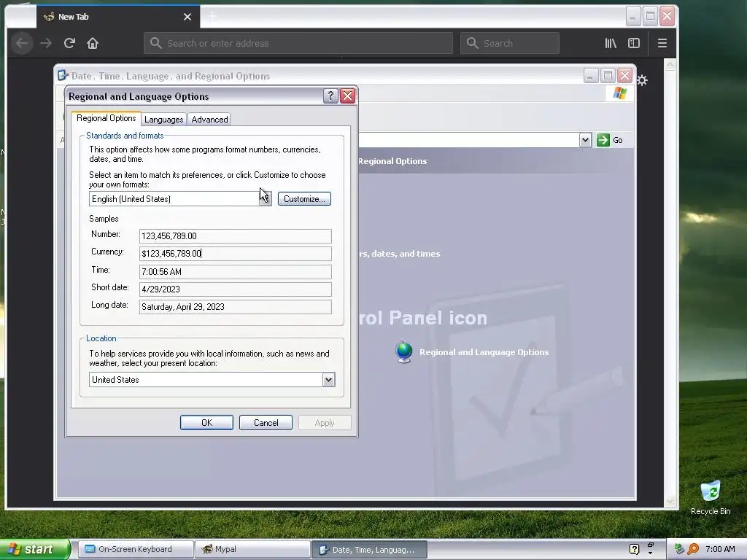Reload the current browser page
Viewport: 747px width, 560px height.
[x=69, y=43]
